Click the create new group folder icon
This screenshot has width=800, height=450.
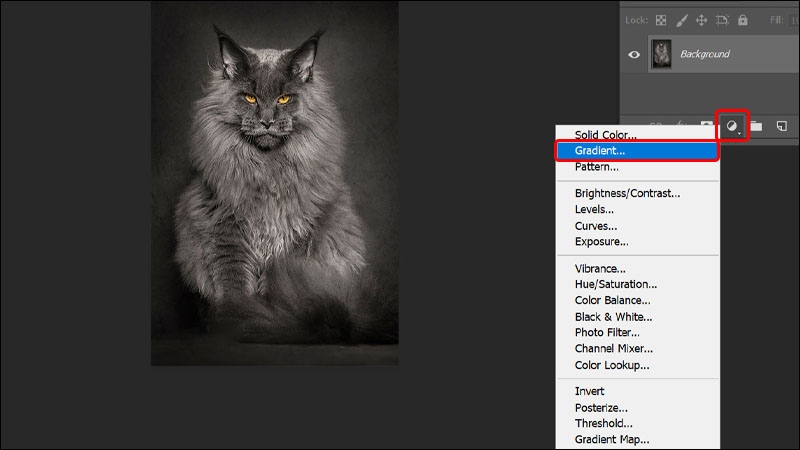pos(756,126)
